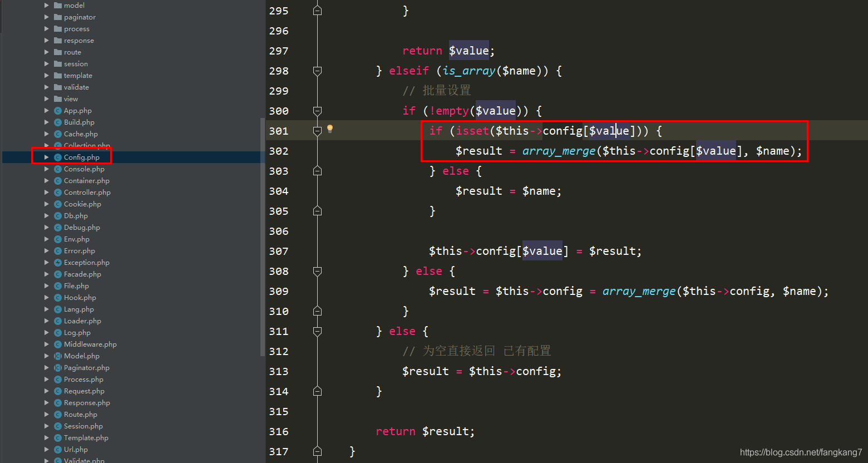Expand the session folder arrow

tap(47, 64)
